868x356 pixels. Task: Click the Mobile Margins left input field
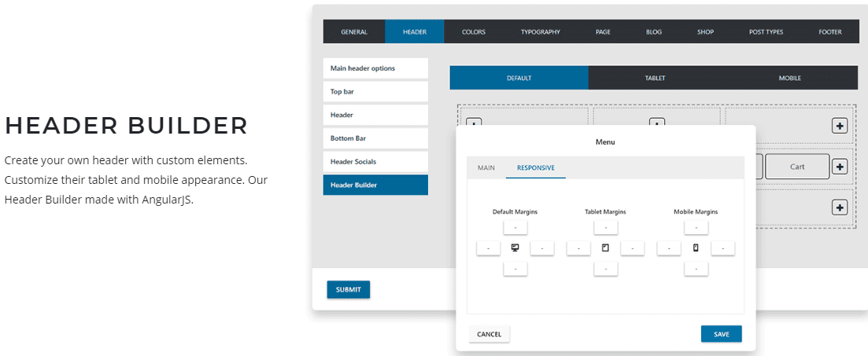tap(669, 248)
